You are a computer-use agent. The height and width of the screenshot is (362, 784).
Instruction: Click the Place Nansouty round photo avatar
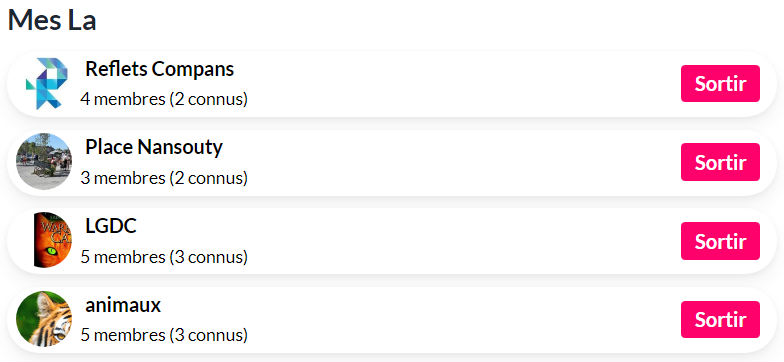pos(44,162)
